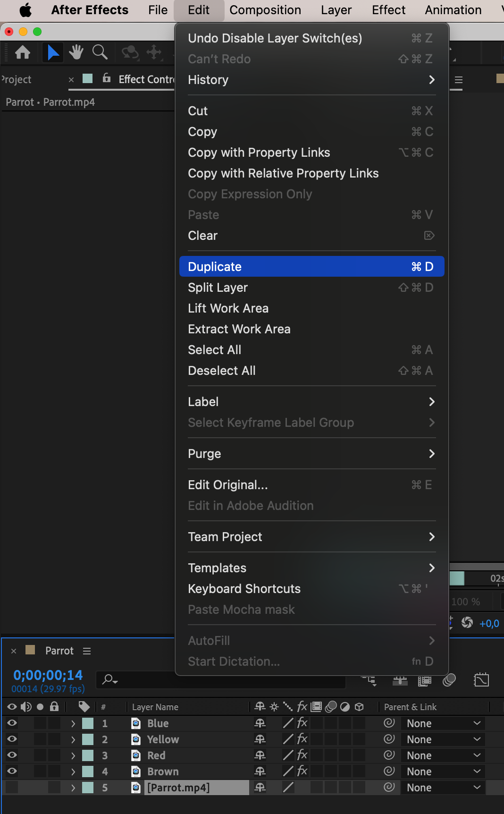Click the Home icon in toolbar

click(23, 52)
